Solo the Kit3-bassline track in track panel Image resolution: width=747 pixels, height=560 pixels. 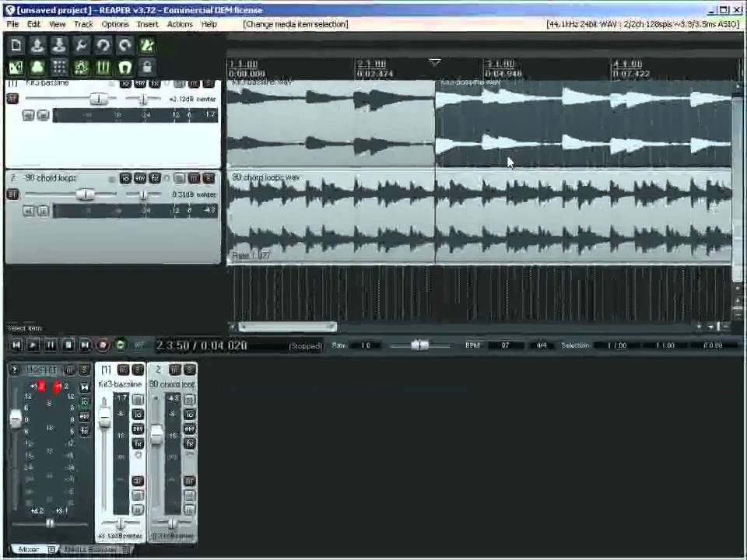pos(209,84)
